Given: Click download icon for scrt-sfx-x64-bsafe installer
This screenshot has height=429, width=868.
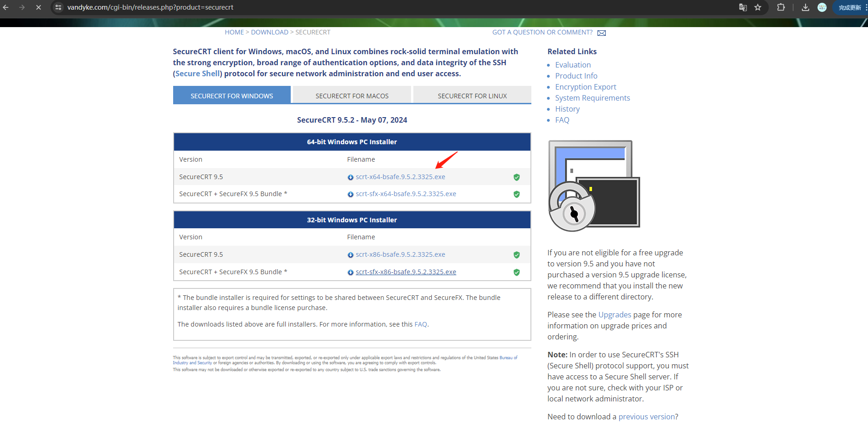Looking at the screenshot, I should 350,194.
